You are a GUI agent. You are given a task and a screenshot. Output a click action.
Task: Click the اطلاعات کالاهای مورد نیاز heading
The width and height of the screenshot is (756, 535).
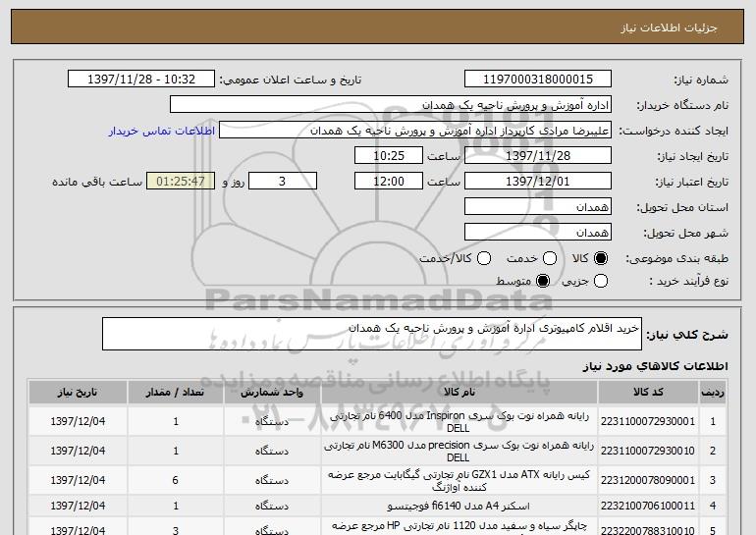point(655,366)
